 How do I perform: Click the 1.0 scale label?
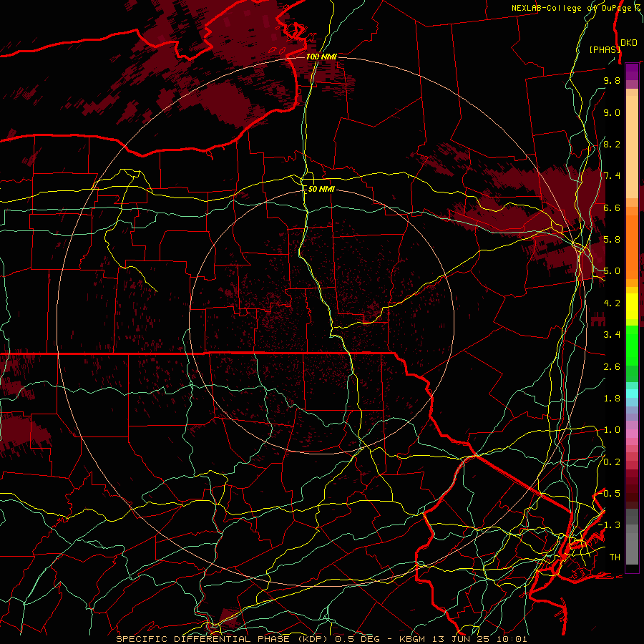click(x=612, y=430)
